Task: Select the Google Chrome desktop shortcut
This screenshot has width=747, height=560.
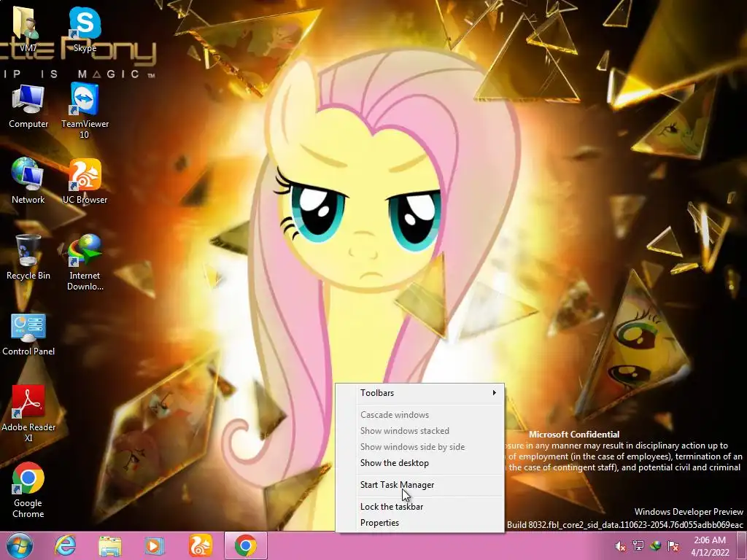Action: pyautogui.click(x=28, y=489)
